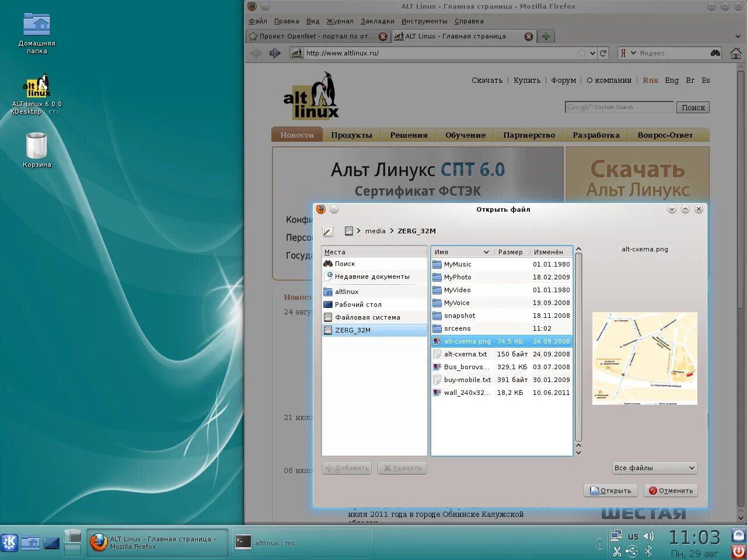This screenshot has width=747, height=560.
Task: Click the Google Custom Search field
Action: (x=619, y=107)
